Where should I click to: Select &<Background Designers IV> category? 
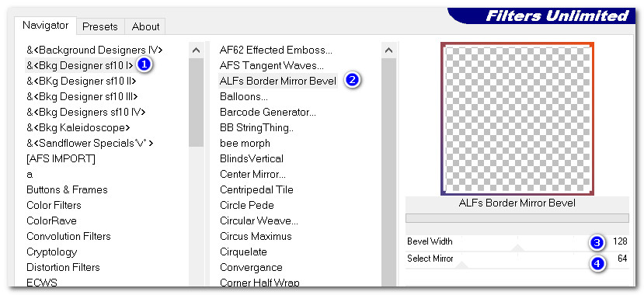pyautogui.click(x=95, y=50)
